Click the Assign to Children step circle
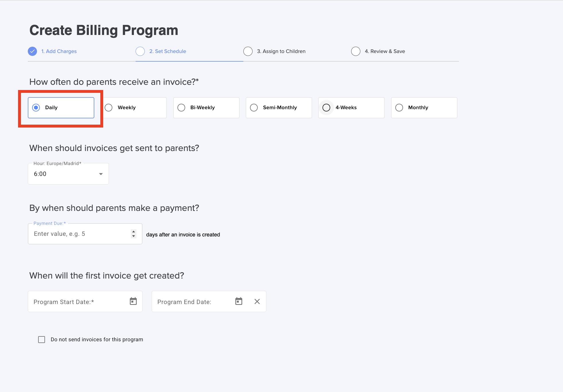 tap(248, 51)
